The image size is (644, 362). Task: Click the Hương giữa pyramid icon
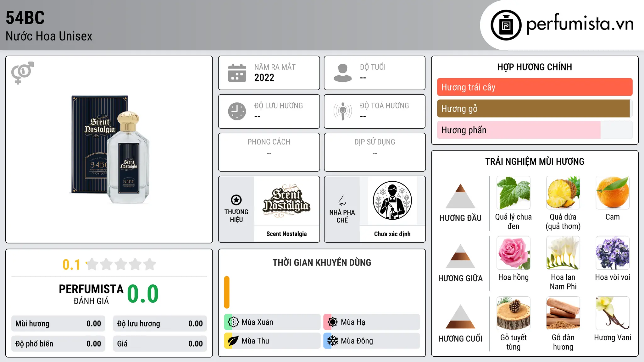[460, 256]
